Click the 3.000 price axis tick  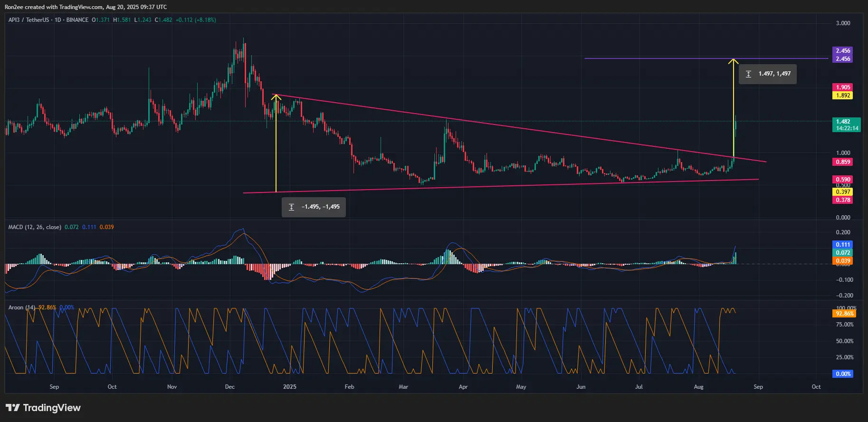pyautogui.click(x=843, y=23)
